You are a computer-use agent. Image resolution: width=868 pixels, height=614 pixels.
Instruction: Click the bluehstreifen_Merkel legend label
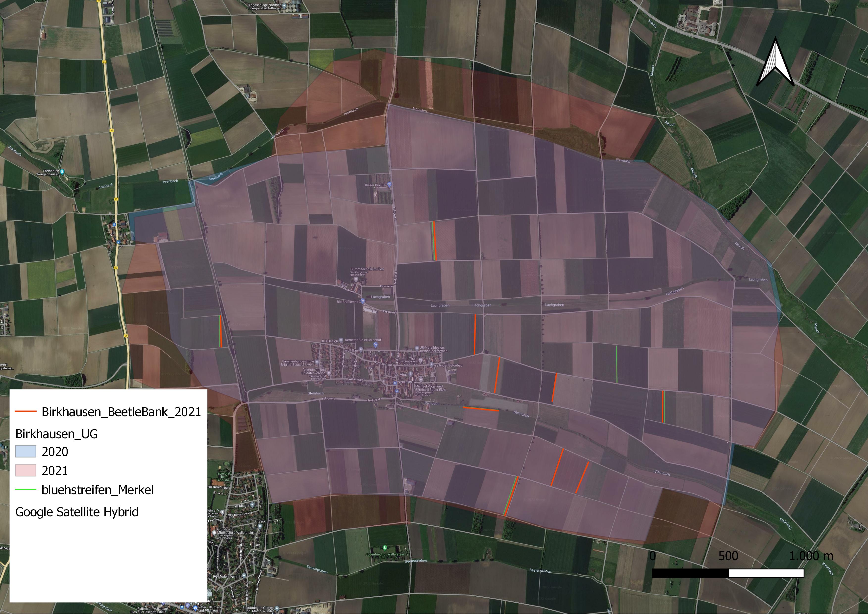[x=98, y=490]
